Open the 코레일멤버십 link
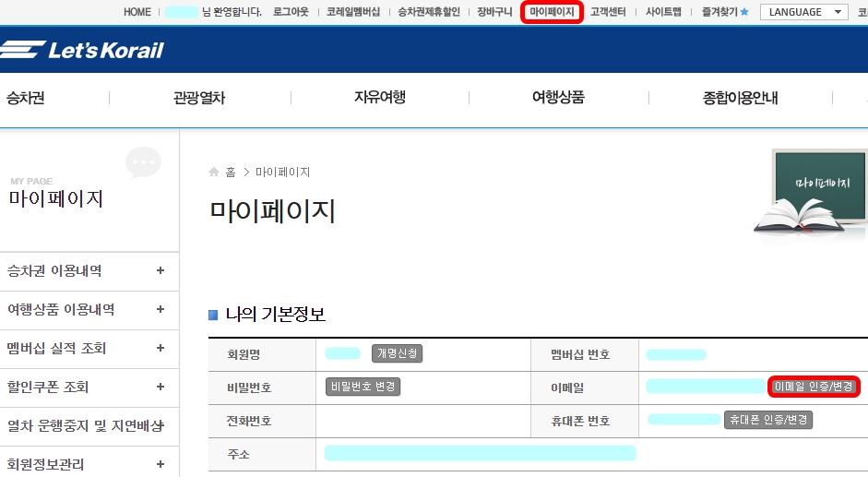The width and height of the screenshot is (868, 477). (353, 12)
